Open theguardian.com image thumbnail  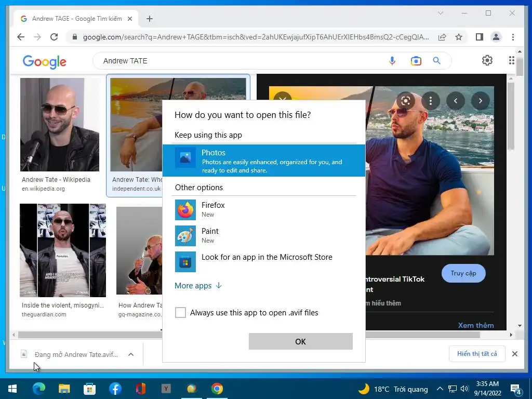pyautogui.click(x=63, y=250)
